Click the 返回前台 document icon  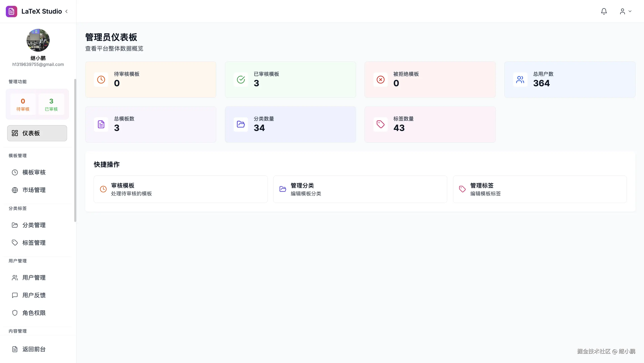(x=15, y=349)
